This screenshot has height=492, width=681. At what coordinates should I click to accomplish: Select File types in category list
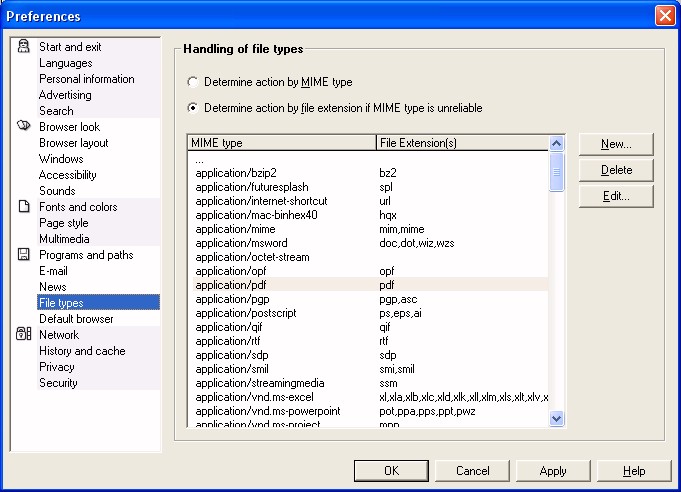(98, 303)
